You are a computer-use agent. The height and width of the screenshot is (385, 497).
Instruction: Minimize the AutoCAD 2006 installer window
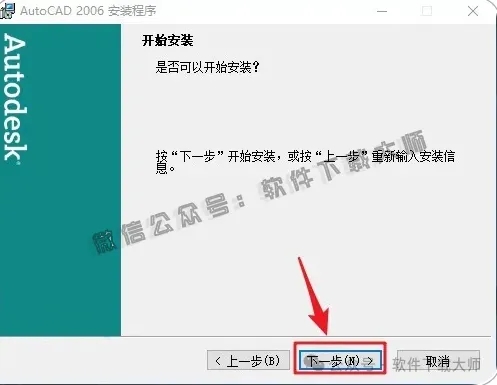[x=382, y=11]
